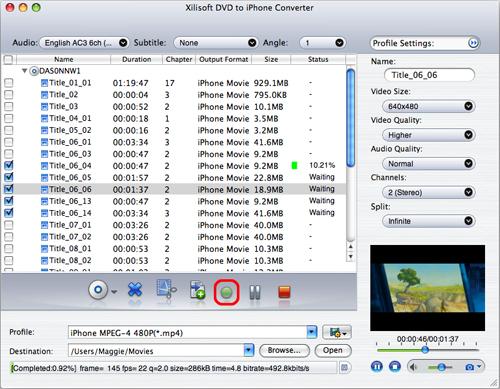
Task: Mute the preview speaker icon
Action: pyautogui.click(x=413, y=367)
